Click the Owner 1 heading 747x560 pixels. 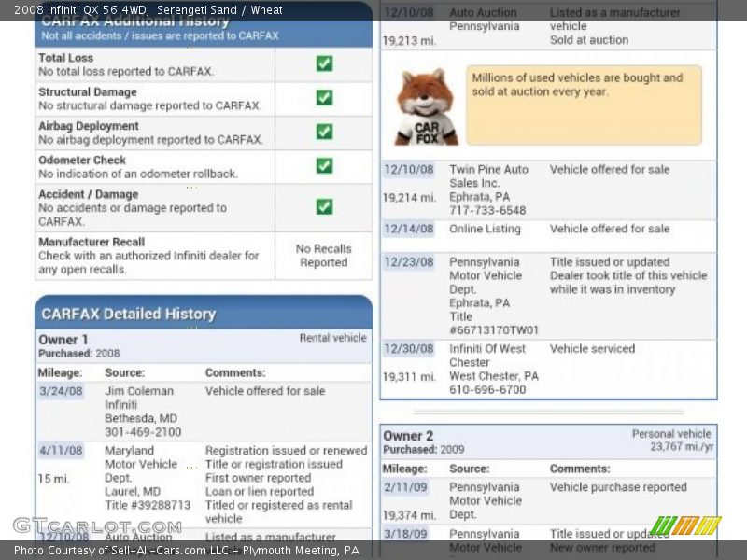point(63,340)
